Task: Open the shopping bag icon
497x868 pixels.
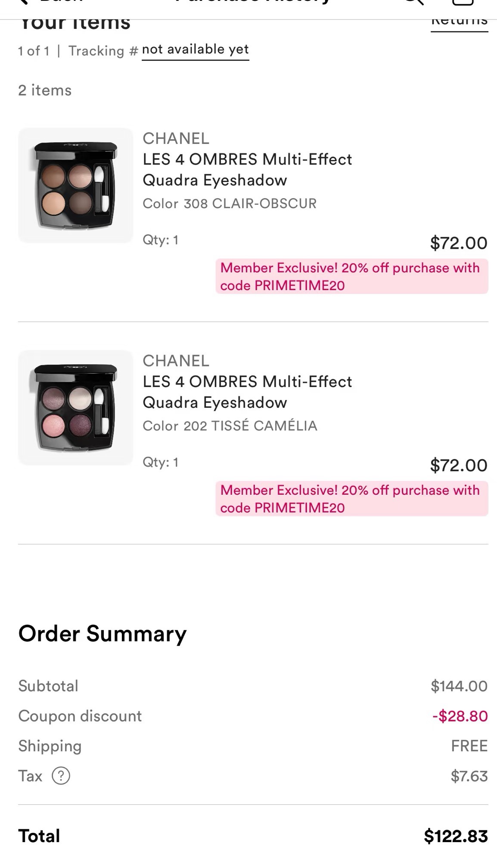Action: pyautogui.click(x=463, y=2)
